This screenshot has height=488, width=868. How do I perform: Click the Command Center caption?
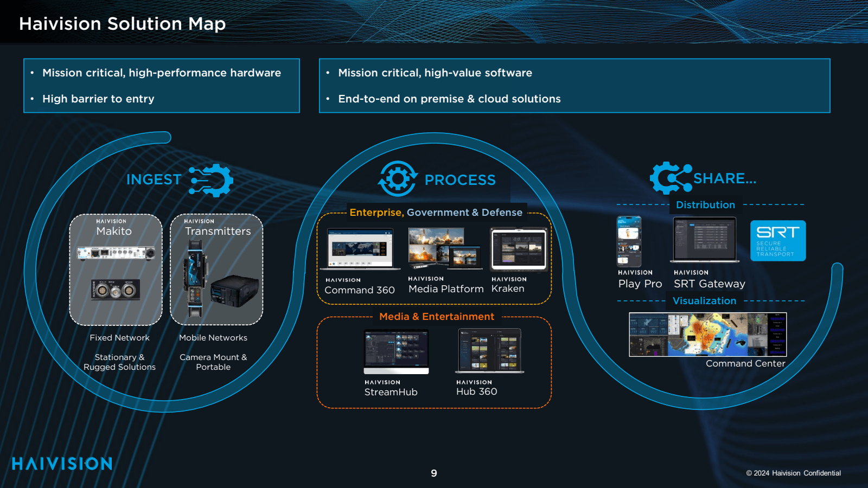(745, 363)
